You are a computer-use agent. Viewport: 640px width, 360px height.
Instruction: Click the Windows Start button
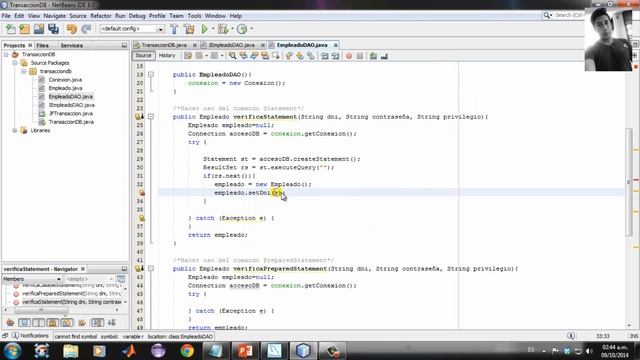coord(12,351)
